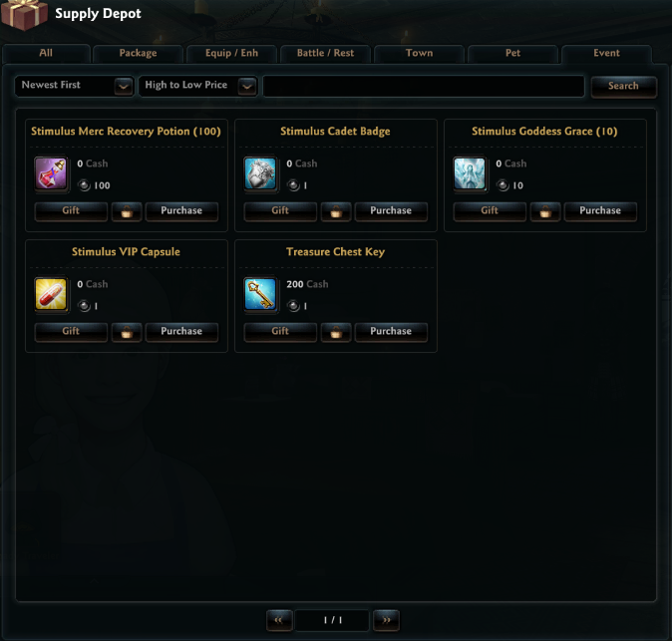Gift the Stimulus Merc Recovery Potion
The height and width of the screenshot is (641, 672).
tap(71, 210)
